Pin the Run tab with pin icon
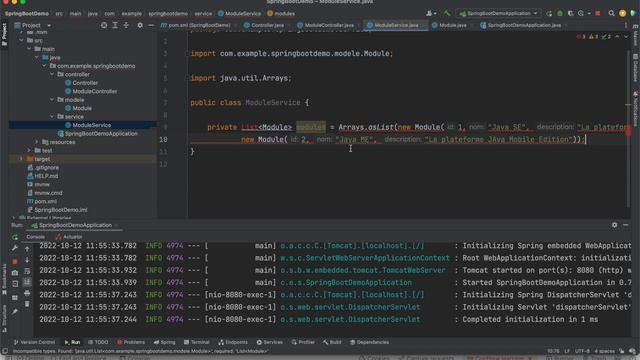Image resolution: width=640 pixels, height=360 pixels. [15, 311]
